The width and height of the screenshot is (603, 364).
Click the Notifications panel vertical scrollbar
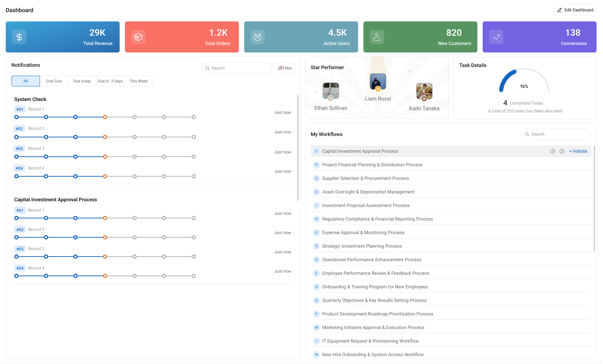click(x=298, y=148)
